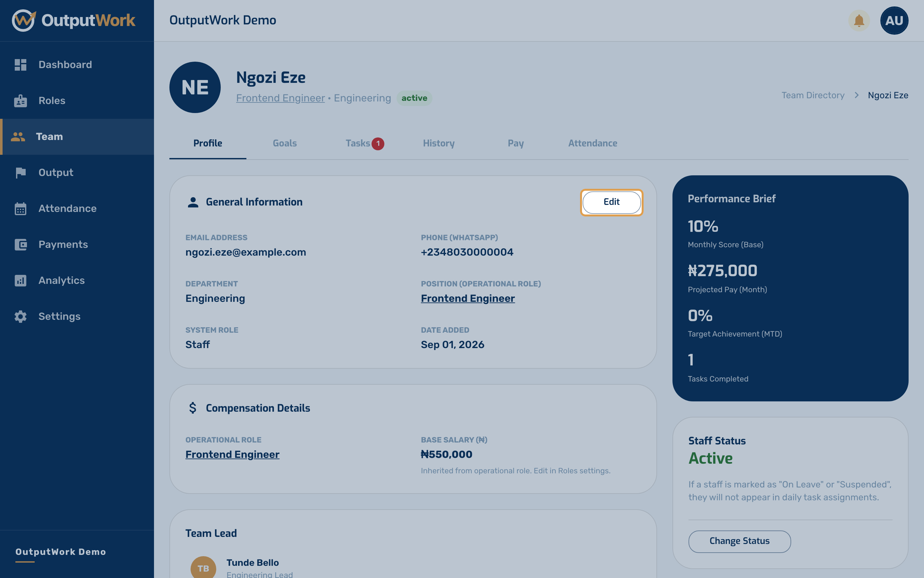Open Roles in the sidebar
Viewport: 924px width, 578px height.
coord(77,101)
